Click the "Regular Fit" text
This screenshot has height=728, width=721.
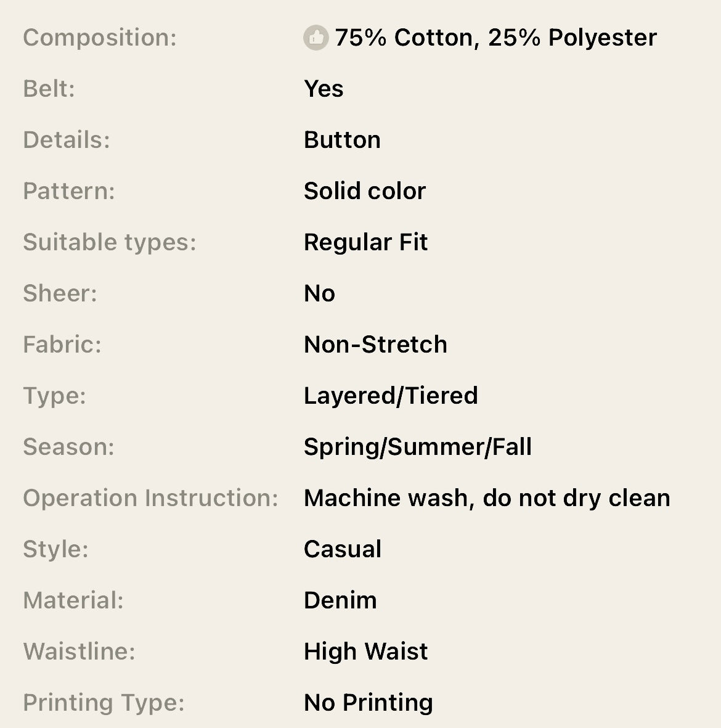[365, 243]
